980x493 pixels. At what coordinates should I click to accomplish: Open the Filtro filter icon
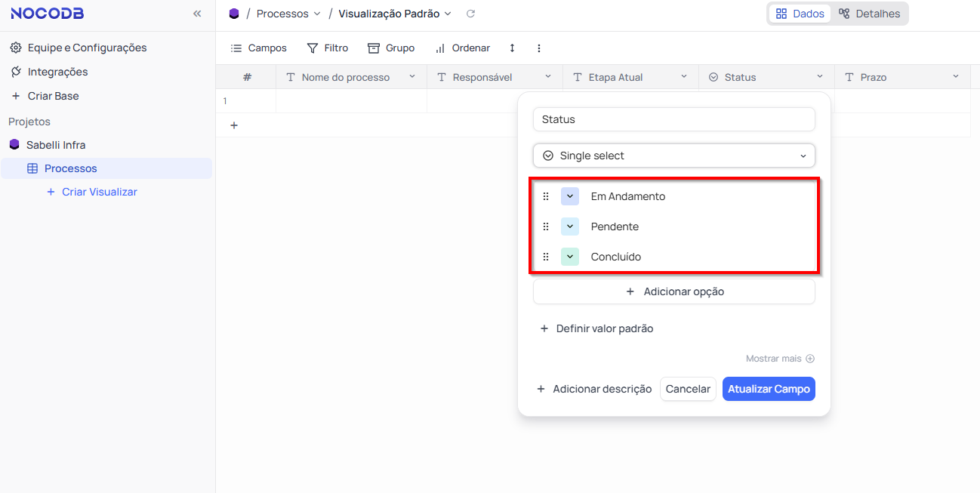[314, 48]
